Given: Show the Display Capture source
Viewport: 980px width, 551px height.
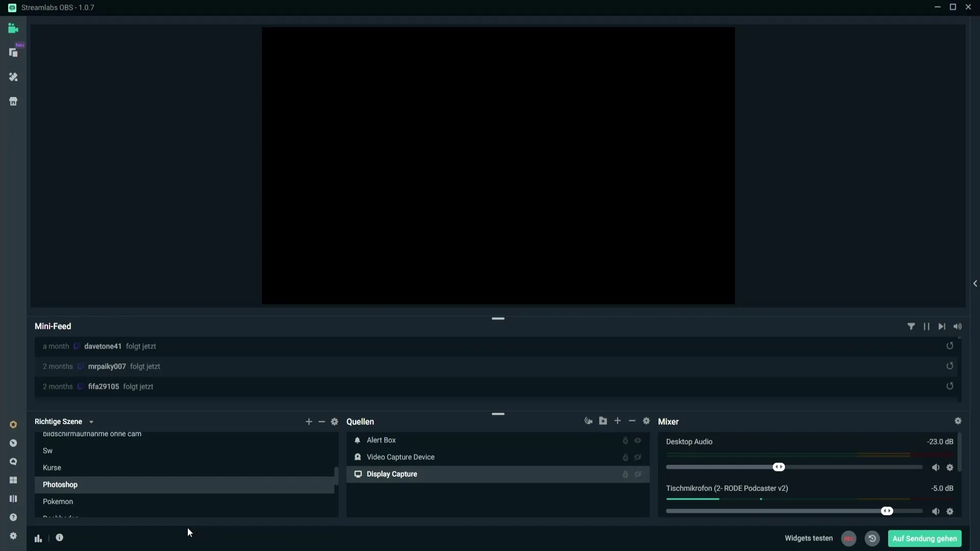Looking at the screenshot, I should (638, 474).
